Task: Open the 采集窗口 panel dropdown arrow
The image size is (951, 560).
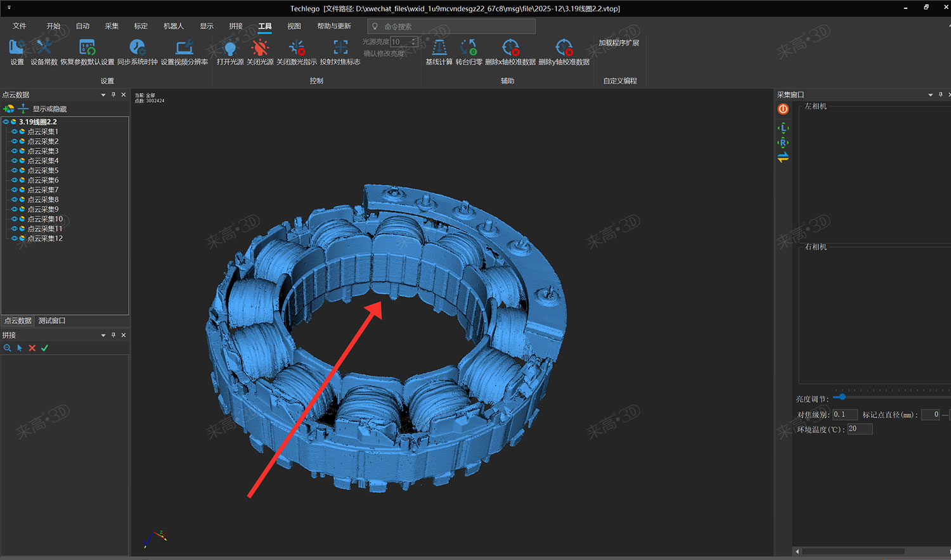Action: pyautogui.click(x=930, y=95)
